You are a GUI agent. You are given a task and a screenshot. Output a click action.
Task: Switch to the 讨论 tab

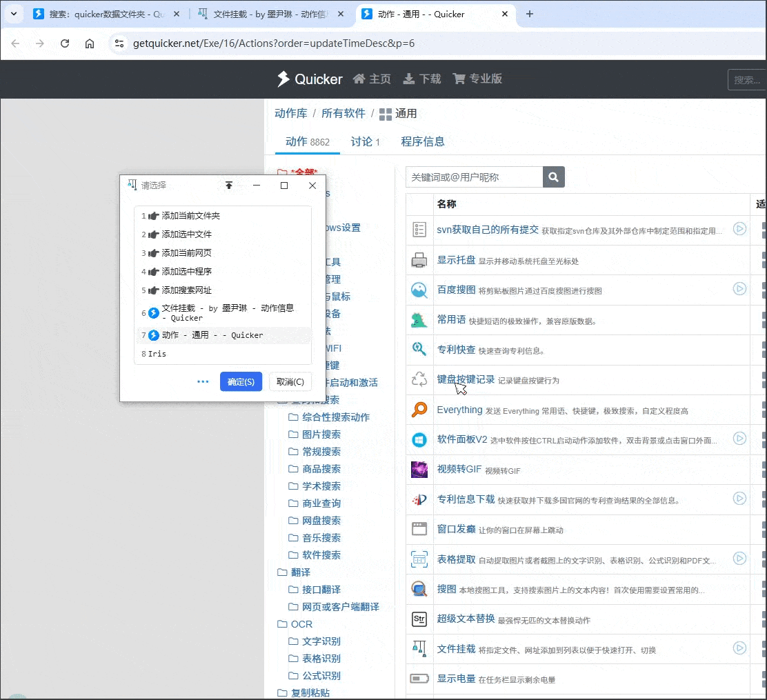(365, 142)
